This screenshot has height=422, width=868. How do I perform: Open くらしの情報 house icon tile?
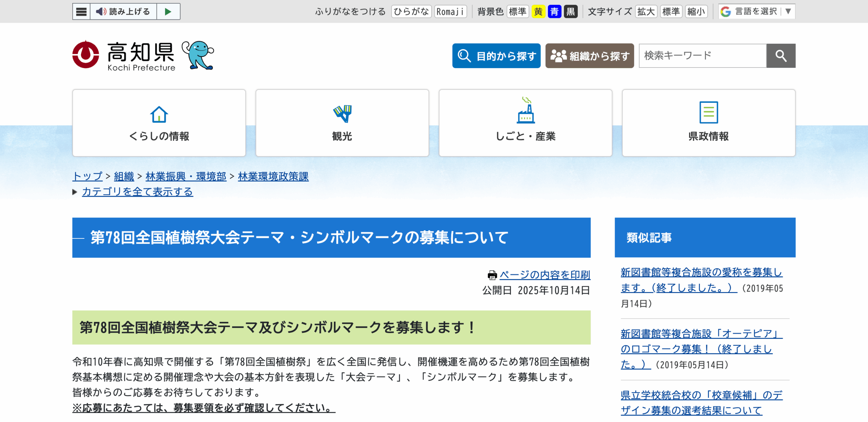tap(159, 123)
